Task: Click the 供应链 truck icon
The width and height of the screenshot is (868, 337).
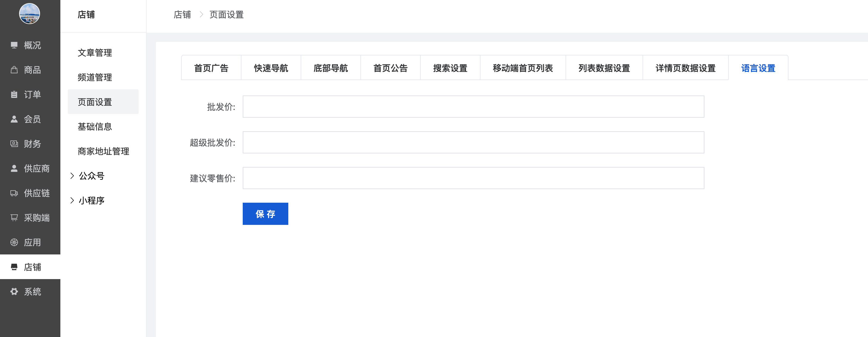Action: click(x=14, y=193)
